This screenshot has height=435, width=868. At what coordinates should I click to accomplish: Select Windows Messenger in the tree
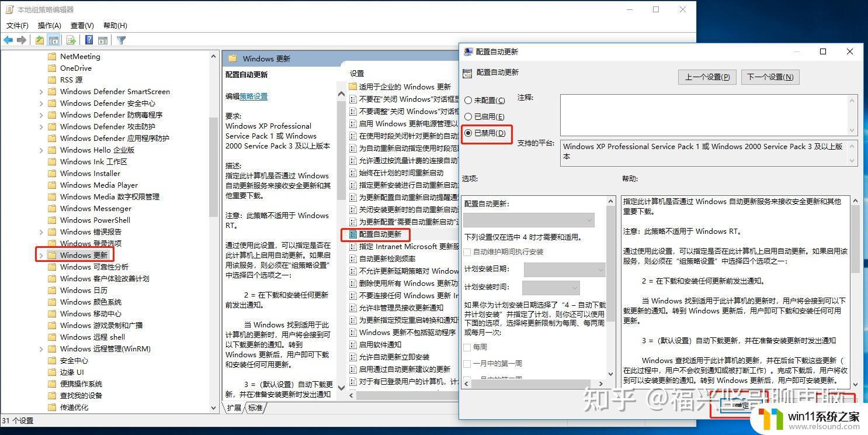pyautogui.click(x=95, y=209)
